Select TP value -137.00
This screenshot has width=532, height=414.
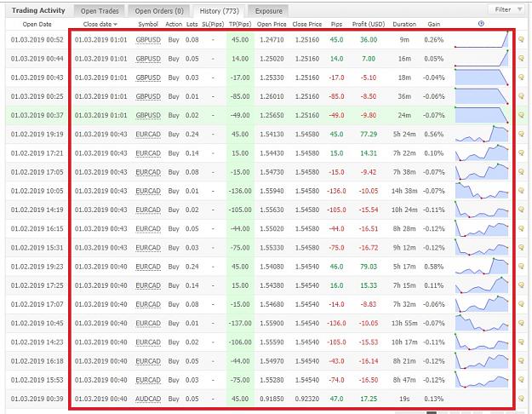coord(240,323)
